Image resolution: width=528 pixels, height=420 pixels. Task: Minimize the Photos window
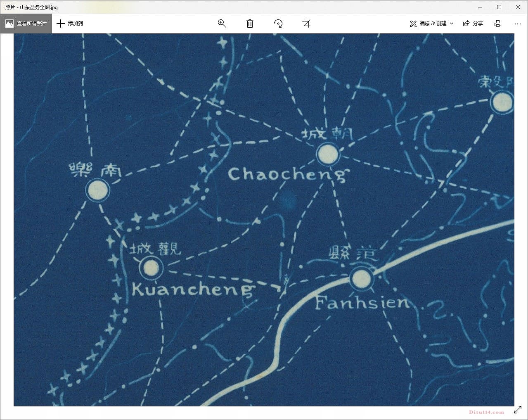click(480, 7)
